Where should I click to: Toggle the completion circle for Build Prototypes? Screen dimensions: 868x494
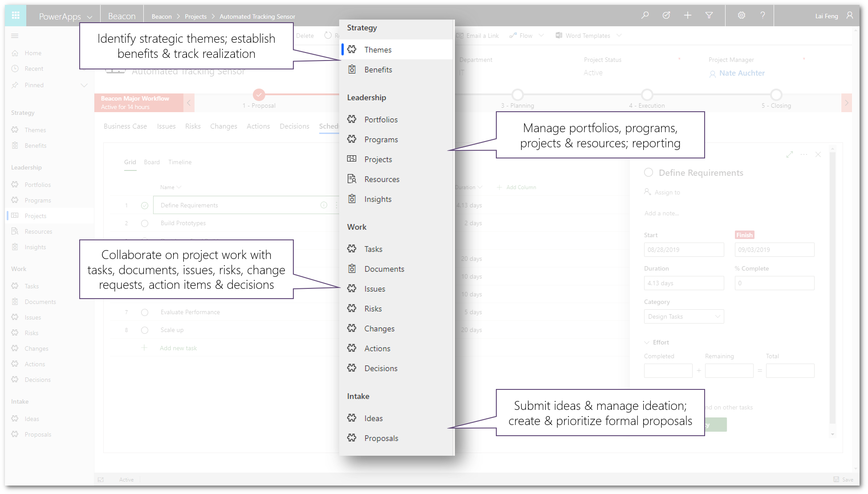pos(145,223)
